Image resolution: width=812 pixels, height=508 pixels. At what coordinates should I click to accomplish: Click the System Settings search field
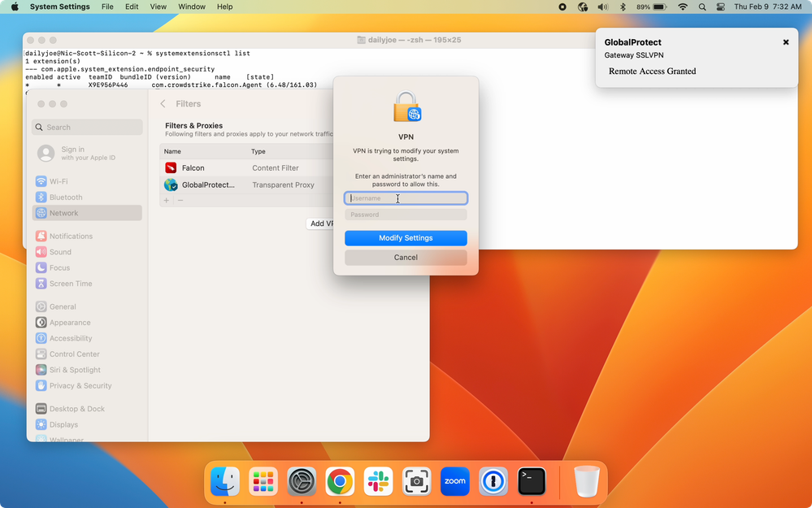pos(89,128)
